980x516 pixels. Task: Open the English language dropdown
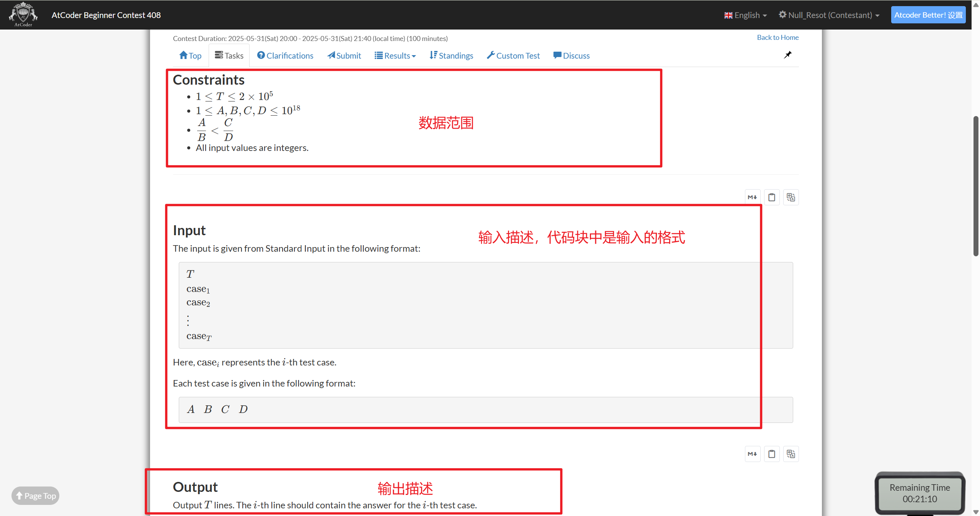(x=745, y=15)
